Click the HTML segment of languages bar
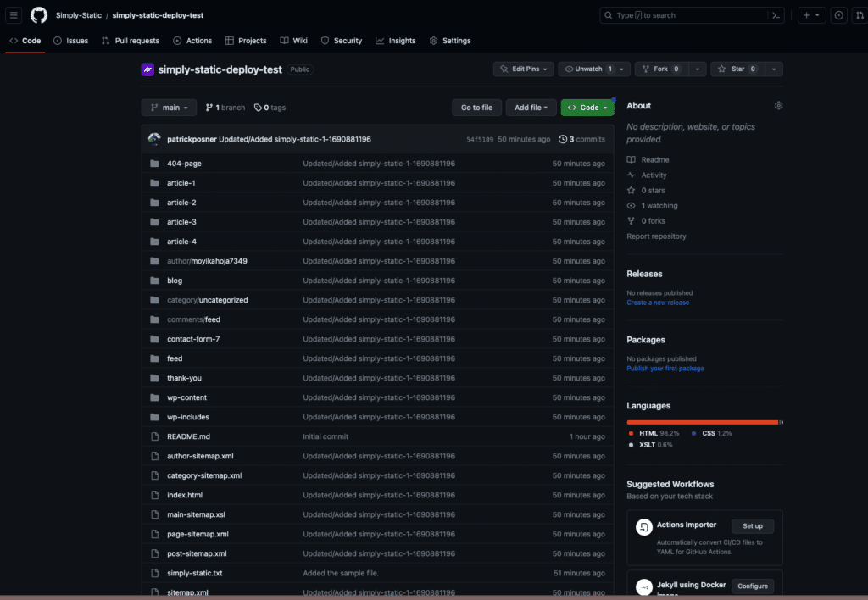868x600 pixels. click(x=703, y=422)
